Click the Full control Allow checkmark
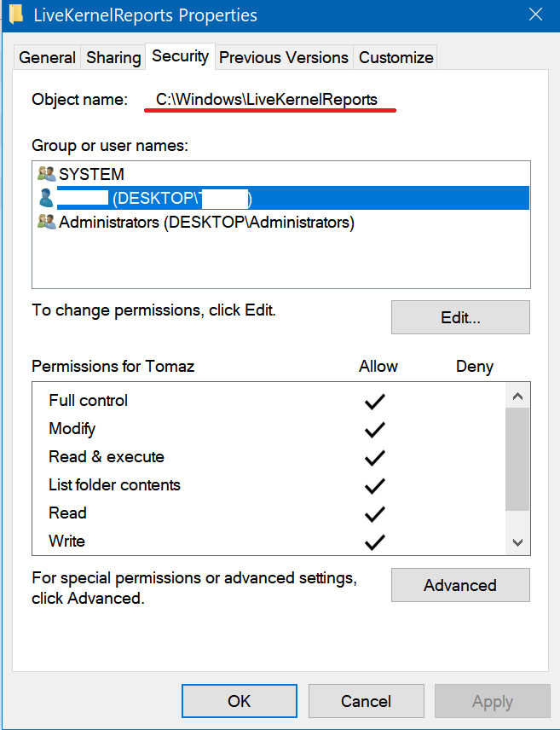Image resolution: width=560 pixels, height=730 pixels. point(374,401)
